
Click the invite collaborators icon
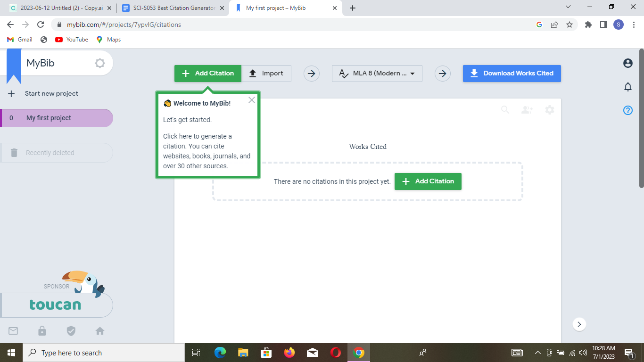pos(527,109)
